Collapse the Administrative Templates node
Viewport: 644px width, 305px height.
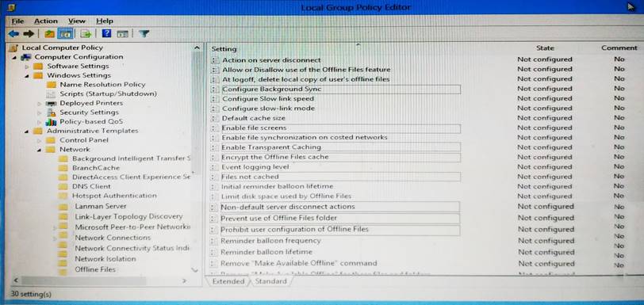[27, 131]
